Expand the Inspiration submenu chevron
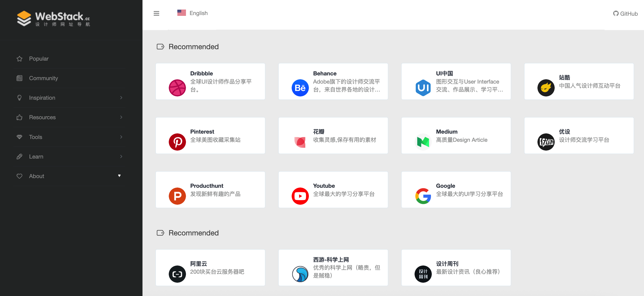 121,98
